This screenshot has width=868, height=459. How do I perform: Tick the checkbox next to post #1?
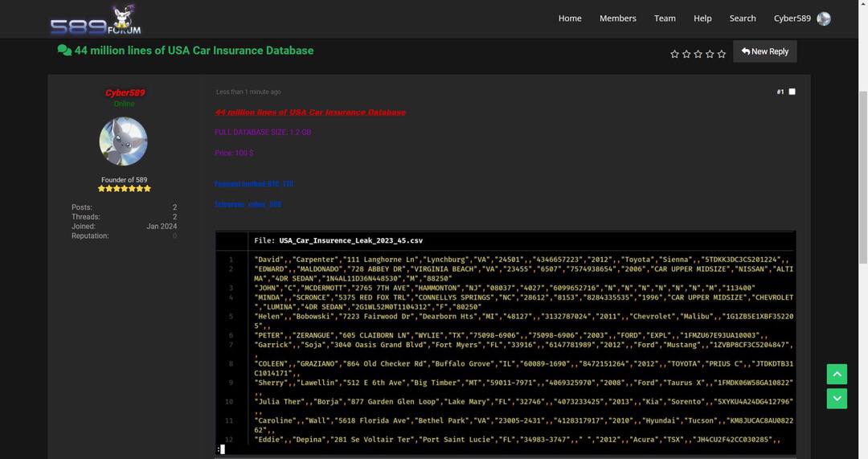[x=792, y=92]
